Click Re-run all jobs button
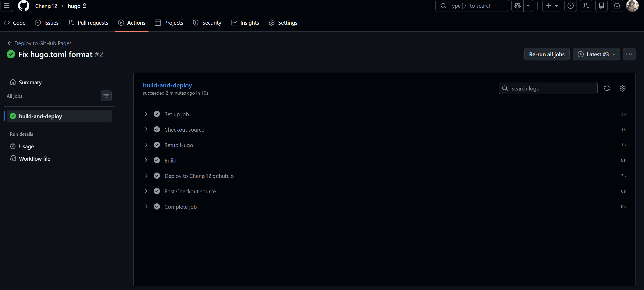The height and width of the screenshot is (290, 644). pyautogui.click(x=547, y=54)
